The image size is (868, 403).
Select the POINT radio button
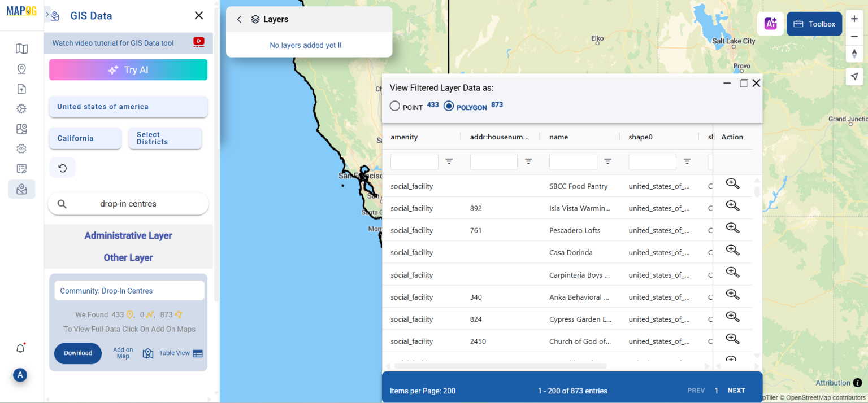pyautogui.click(x=394, y=106)
